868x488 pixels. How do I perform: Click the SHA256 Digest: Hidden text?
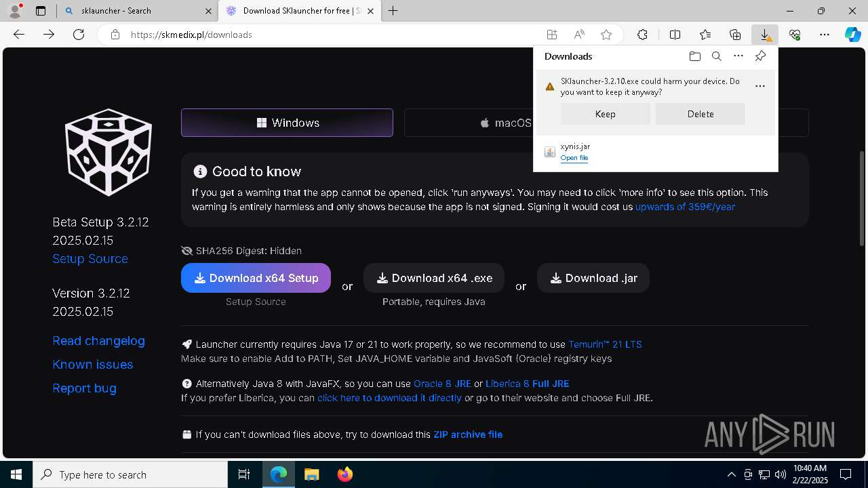(x=248, y=251)
